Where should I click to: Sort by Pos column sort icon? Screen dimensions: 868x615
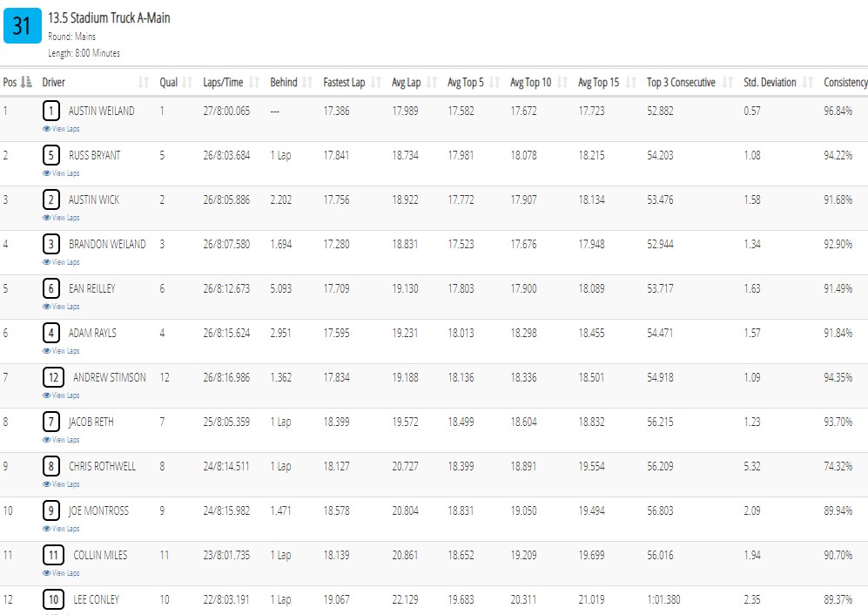click(26, 83)
